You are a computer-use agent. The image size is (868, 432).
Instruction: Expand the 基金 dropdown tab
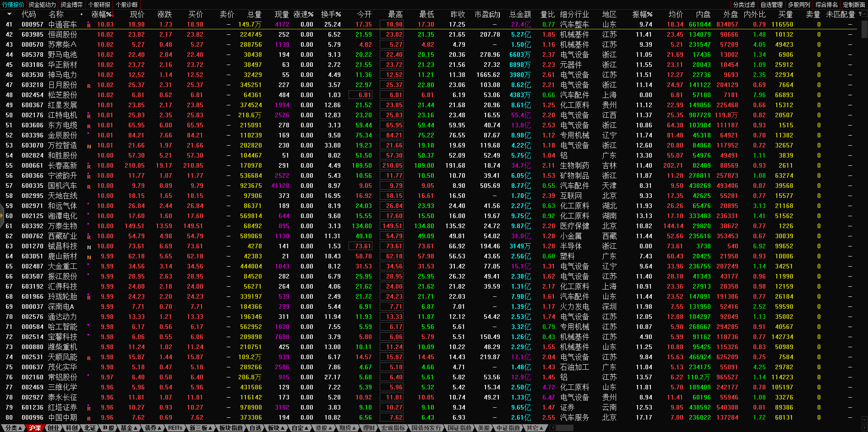point(129,428)
